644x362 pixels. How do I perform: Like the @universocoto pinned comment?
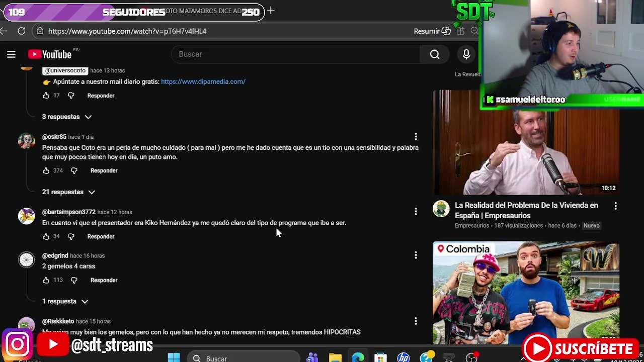click(x=46, y=96)
